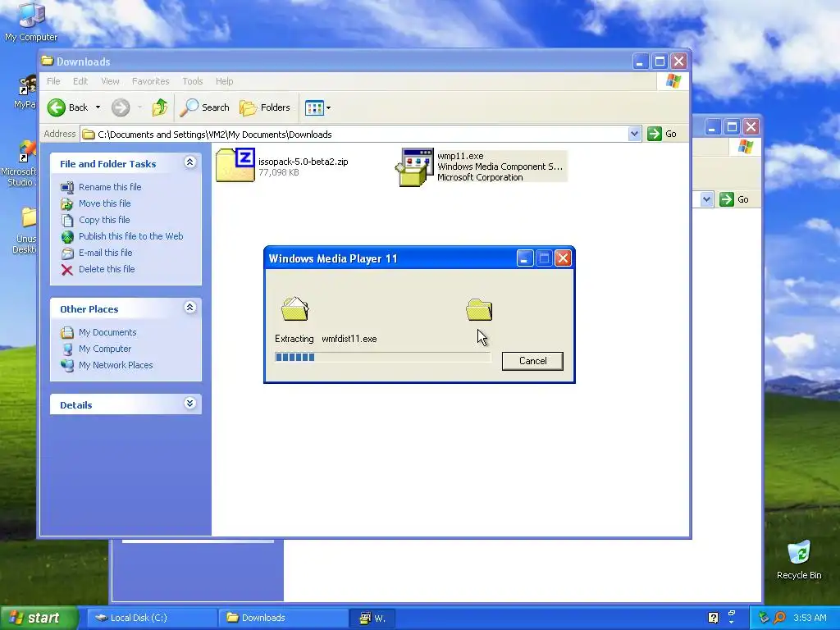Click the Downloads window title bar folder icon
Viewport: 840px width, 630px height.
coord(48,61)
